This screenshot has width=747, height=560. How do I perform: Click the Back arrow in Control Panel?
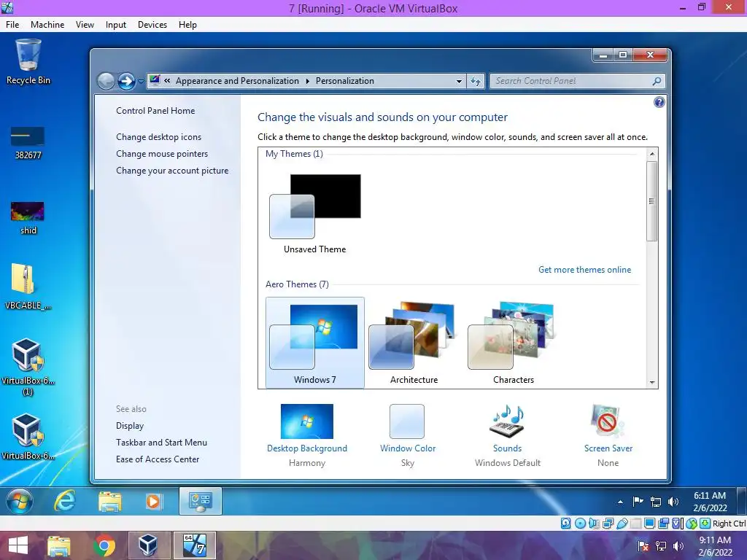point(106,81)
